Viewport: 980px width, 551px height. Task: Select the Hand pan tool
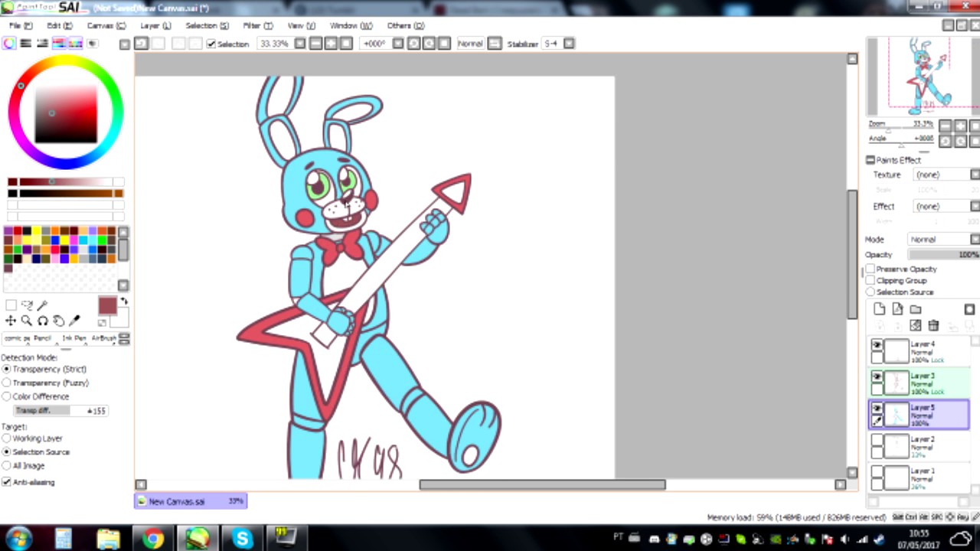58,321
